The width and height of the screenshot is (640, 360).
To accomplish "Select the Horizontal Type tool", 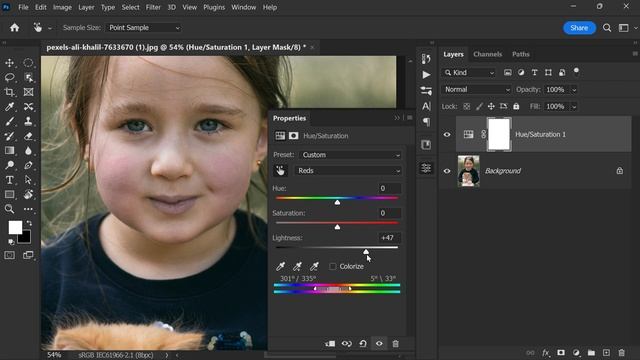I will (9, 180).
